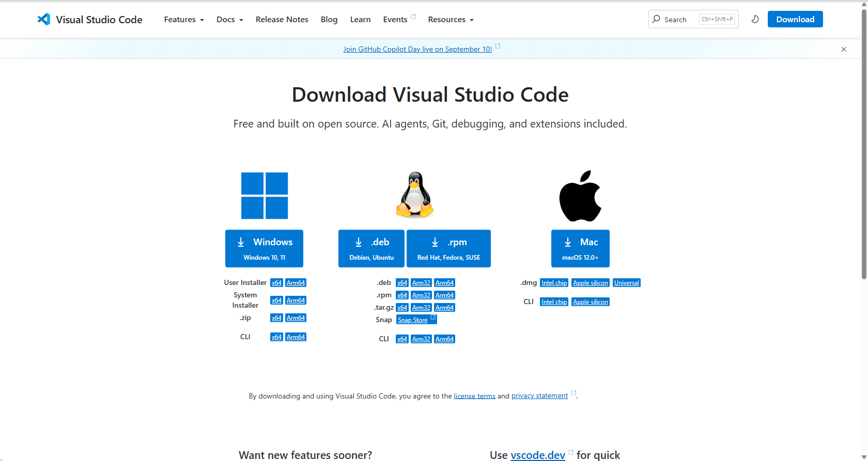Focus the Search input field
The width and height of the screenshot is (868, 461).
click(693, 19)
